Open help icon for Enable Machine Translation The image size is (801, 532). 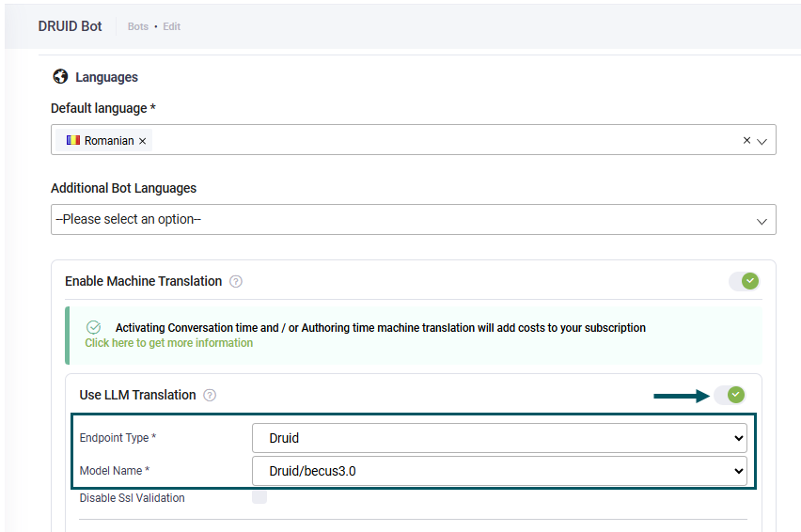click(x=236, y=281)
